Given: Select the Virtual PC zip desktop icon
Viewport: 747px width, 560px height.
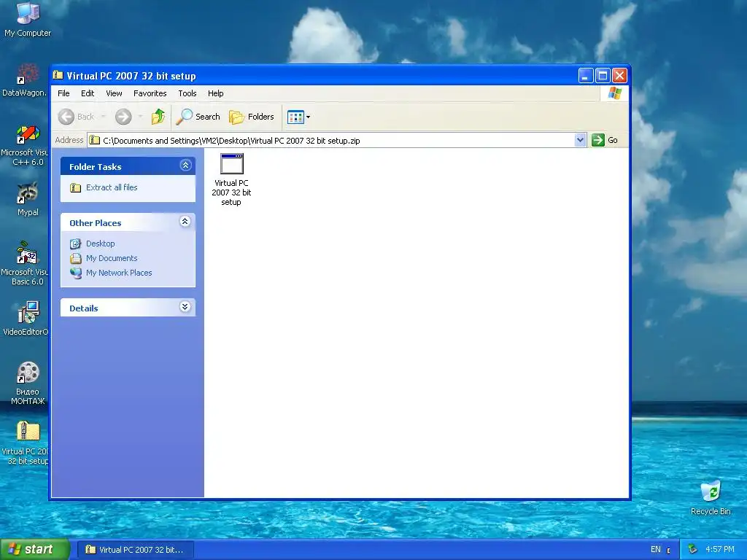Looking at the screenshot, I should 26,443.
